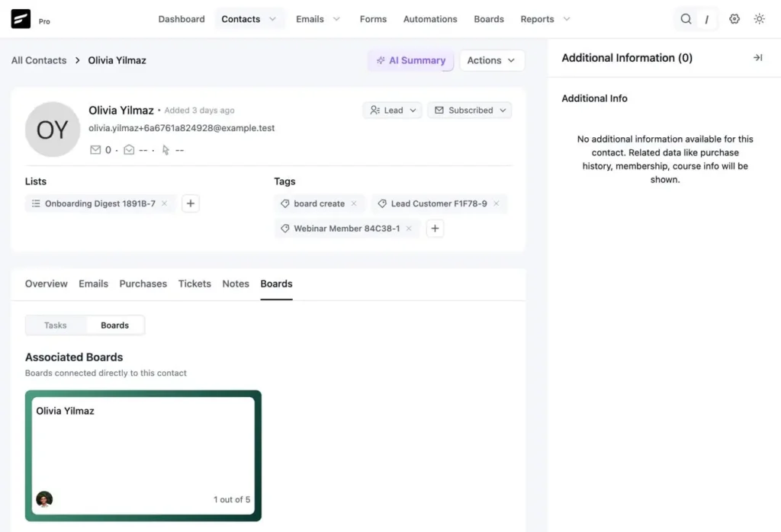Screen dimensions: 781x532
Task: Click the 'Added 3 days ago' text
Action: click(x=199, y=110)
